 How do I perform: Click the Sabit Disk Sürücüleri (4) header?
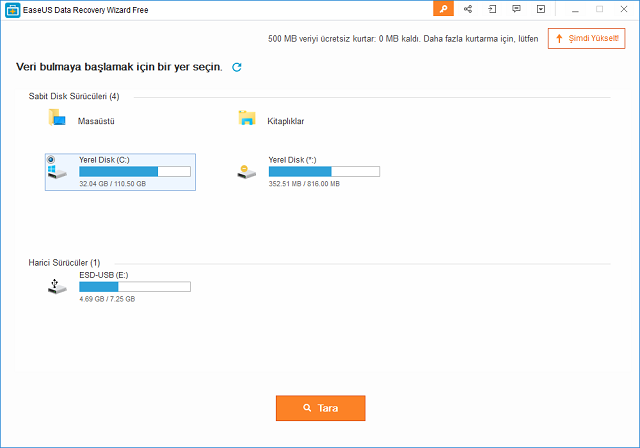pos(74,97)
